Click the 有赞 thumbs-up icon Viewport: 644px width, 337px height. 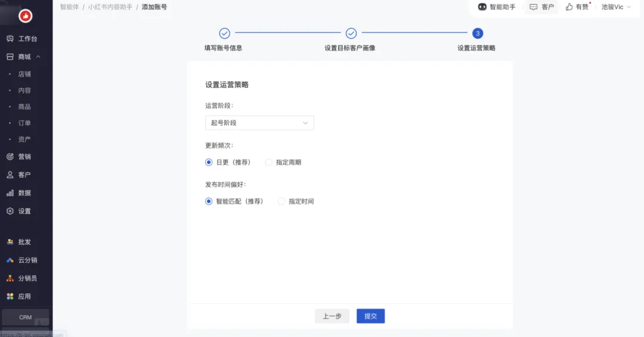(569, 7)
